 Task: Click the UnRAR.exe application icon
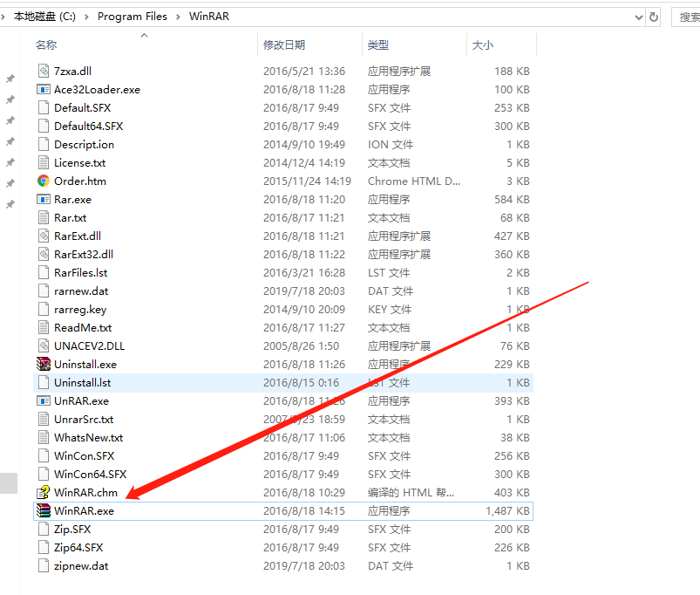coord(44,400)
